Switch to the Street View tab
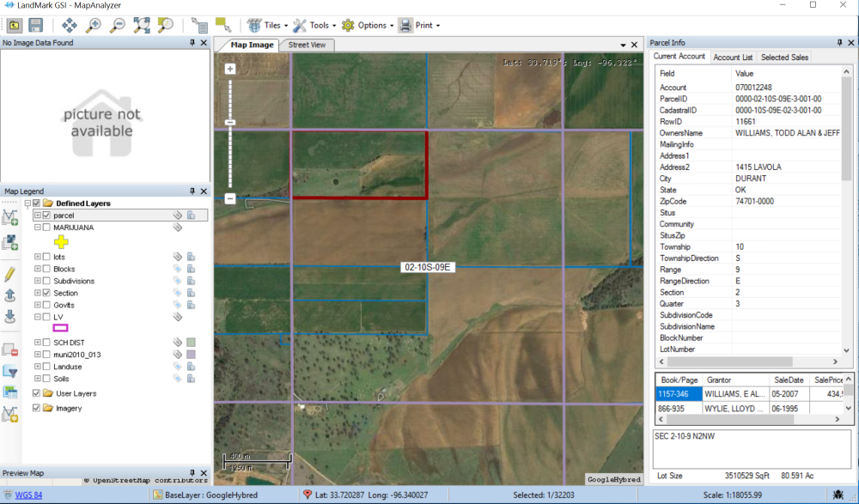The image size is (859, 504). click(x=307, y=45)
